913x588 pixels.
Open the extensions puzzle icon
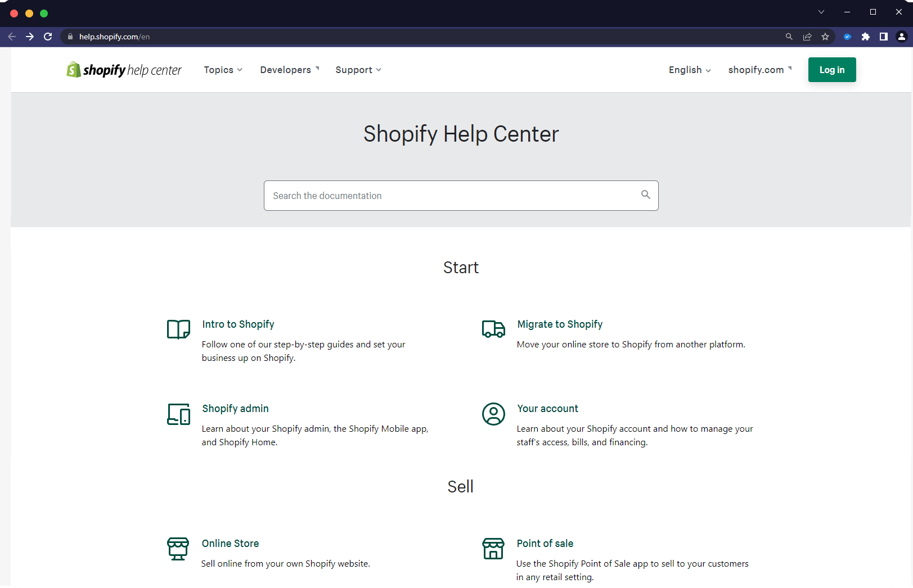[866, 37]
